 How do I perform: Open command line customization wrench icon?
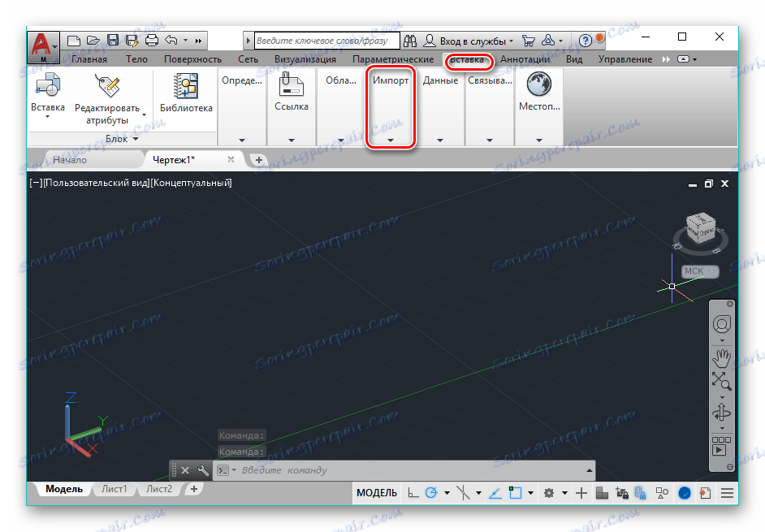pyautogui.click(x=202, y=470)
